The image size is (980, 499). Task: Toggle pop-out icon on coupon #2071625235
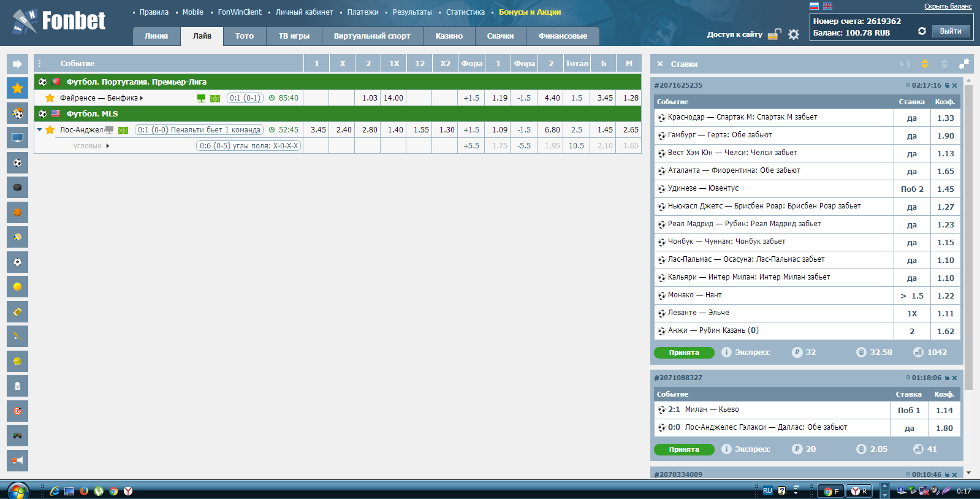tap(947, 86)
